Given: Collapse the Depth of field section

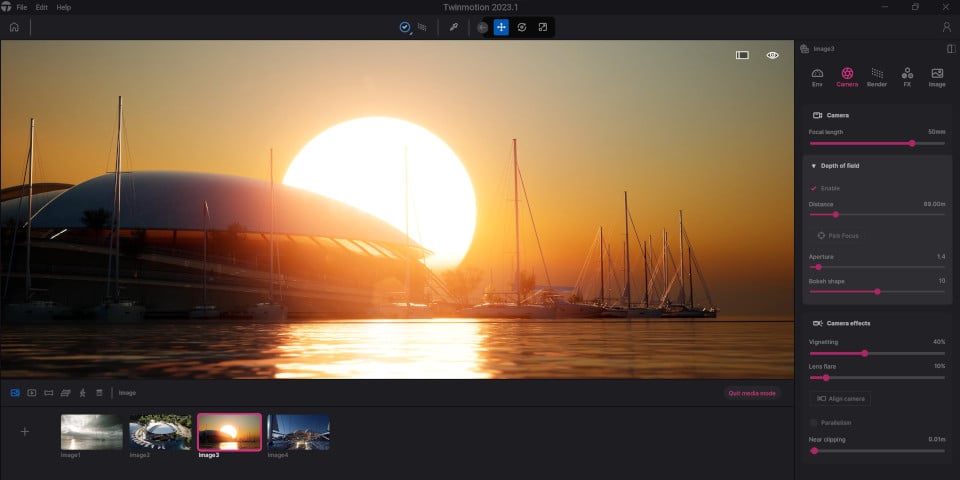Looking at the screenshot, I should point(813,165).
